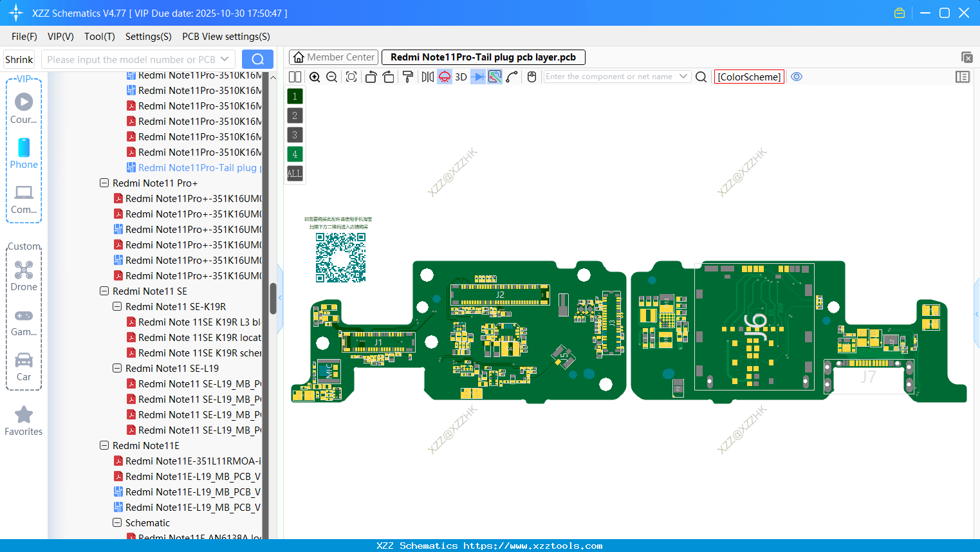Open the component or net name dropdown
This screenshot has height=552, width=980.
coord(683,77)
